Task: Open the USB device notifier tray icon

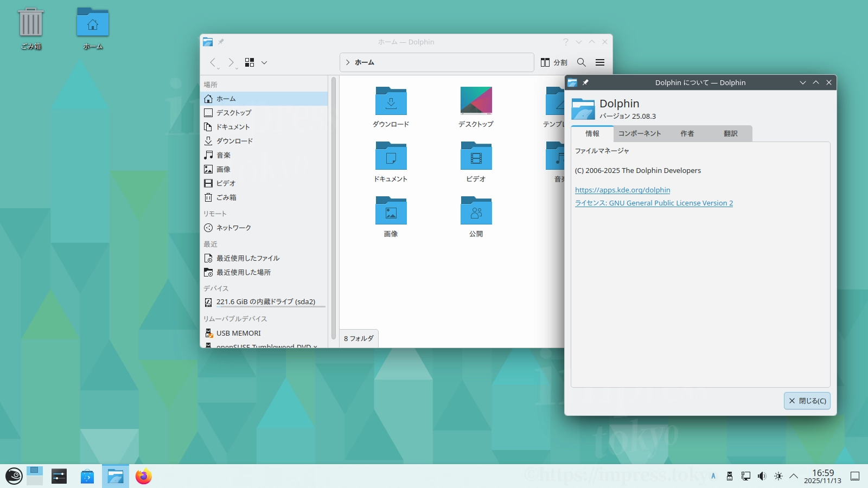Action: (x=730, y=476)
